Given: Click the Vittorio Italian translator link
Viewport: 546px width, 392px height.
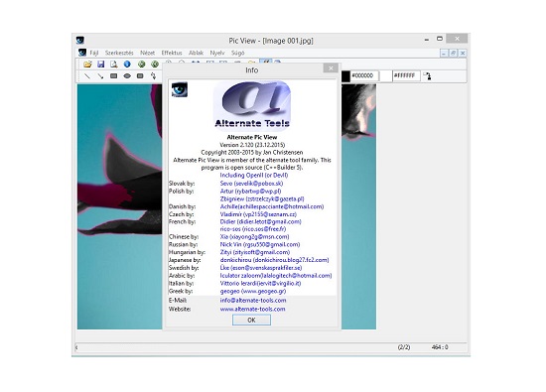Looking at the screenshot, I should [260, 283].
